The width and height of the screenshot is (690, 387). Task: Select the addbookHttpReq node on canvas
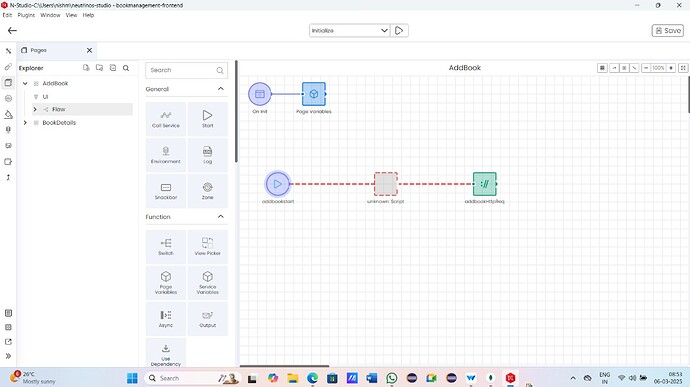coord(484,184)
